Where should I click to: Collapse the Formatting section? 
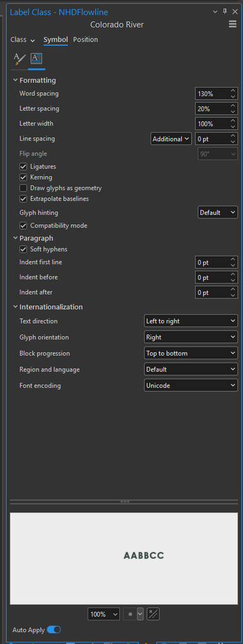pos(15,80)
